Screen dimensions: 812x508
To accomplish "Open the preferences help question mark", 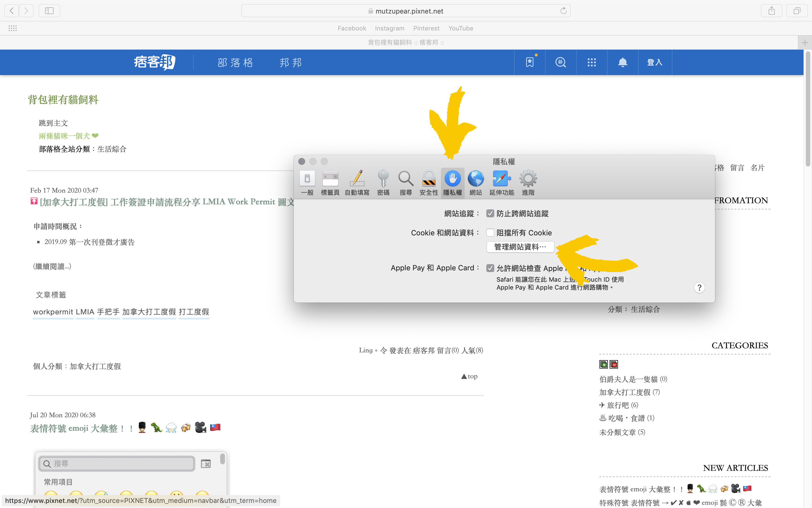I will [x=699, y=288].
